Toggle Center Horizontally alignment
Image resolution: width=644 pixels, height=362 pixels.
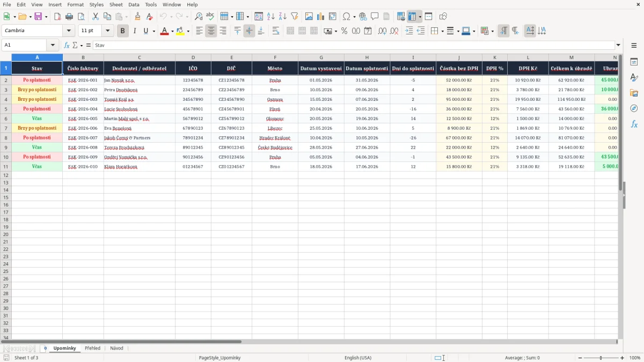(x=211, y=31)
